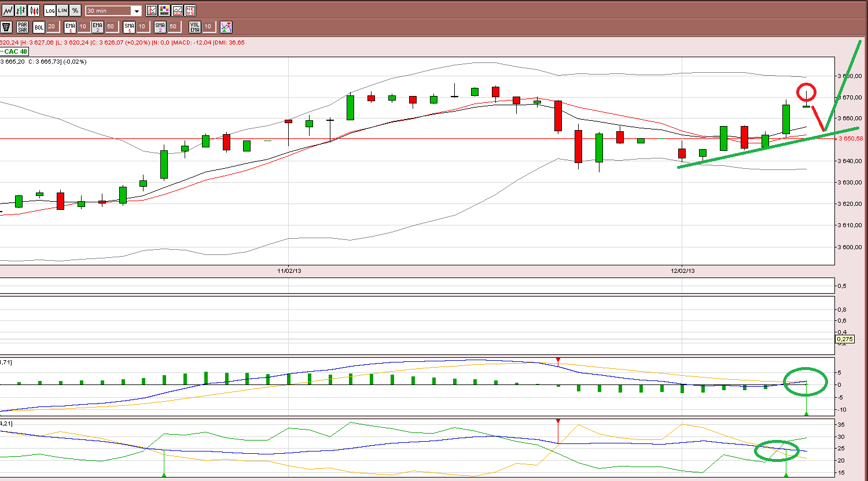Toggle the EMA 1 indicator

(70, 27)
